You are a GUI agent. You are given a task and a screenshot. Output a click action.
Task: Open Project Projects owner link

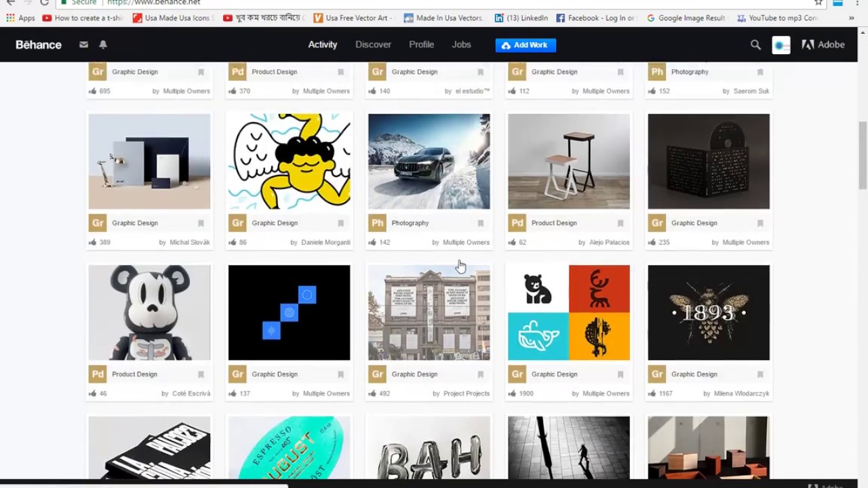pyautogui.click(x=467, y=393)
